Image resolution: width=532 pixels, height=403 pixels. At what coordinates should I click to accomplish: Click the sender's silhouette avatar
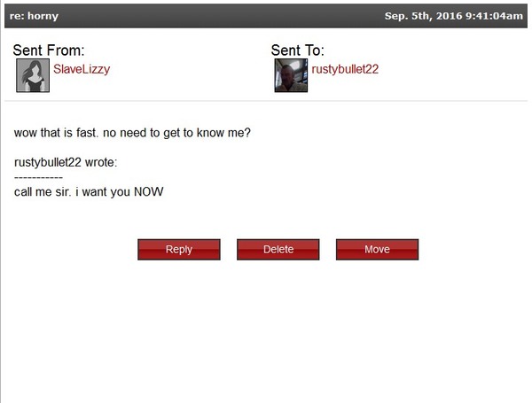(x=33, y=75)
